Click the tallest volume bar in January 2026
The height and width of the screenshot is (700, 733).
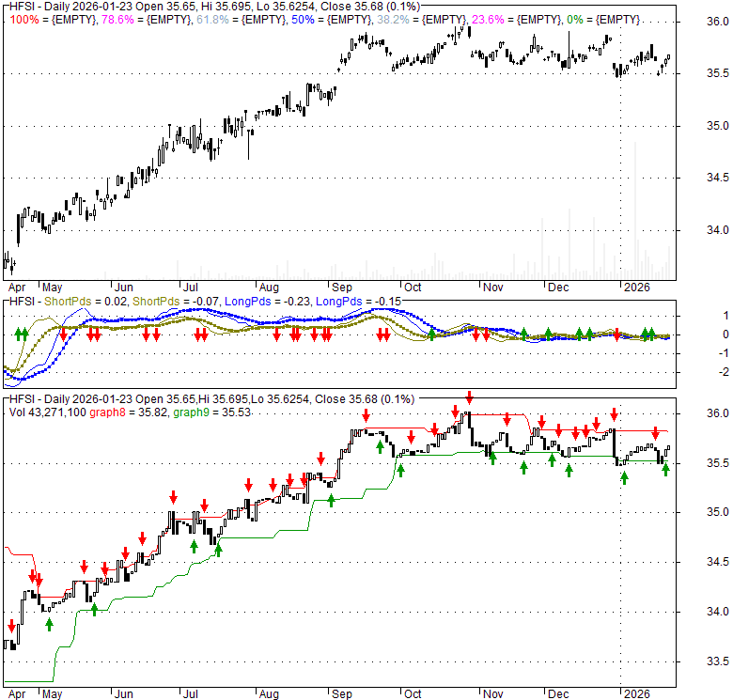pyautogui.click(x=635, y=210)
